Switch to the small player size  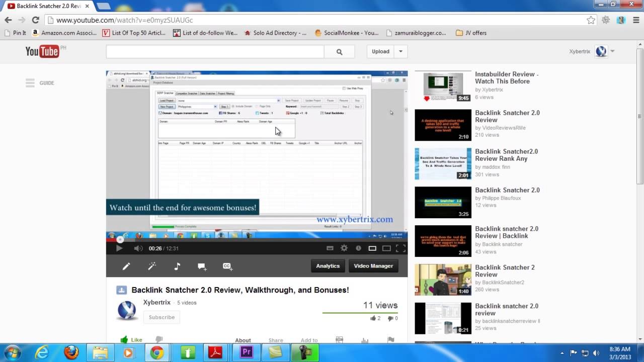tap(372, 248)
